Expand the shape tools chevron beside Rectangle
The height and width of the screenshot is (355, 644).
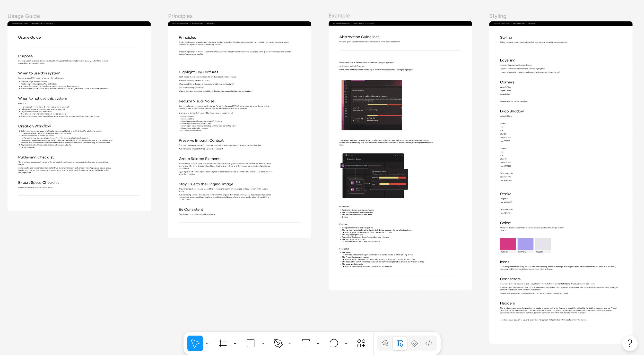click(263, 344)
